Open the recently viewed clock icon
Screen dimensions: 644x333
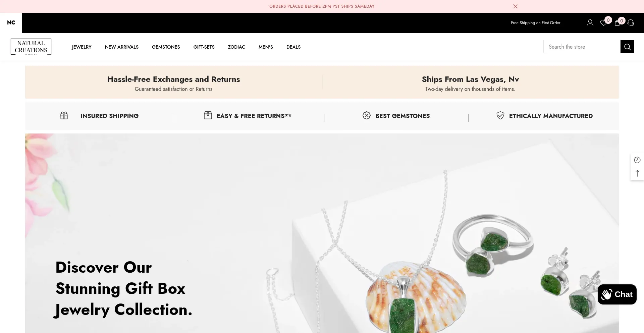coord(637,160)
